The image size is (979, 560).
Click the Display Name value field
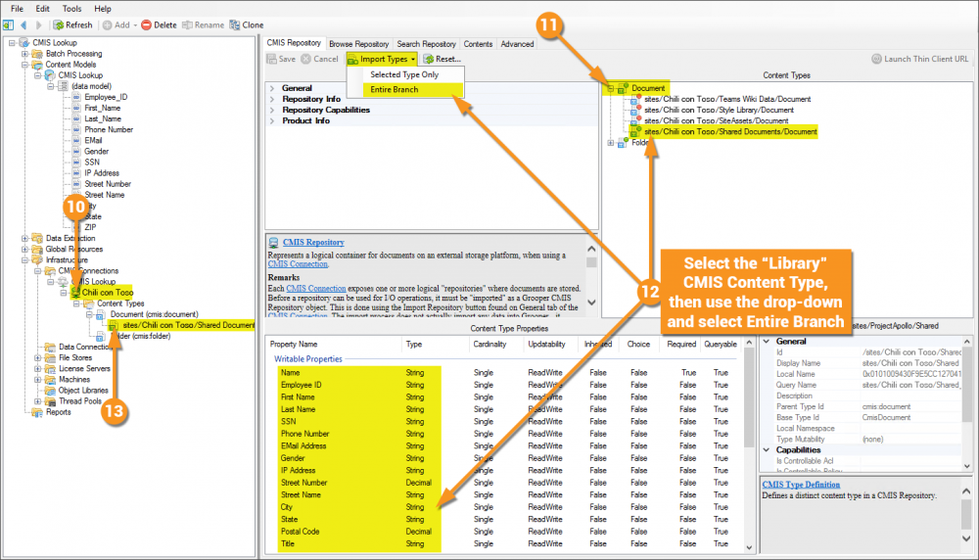click(x=910, y=363)
